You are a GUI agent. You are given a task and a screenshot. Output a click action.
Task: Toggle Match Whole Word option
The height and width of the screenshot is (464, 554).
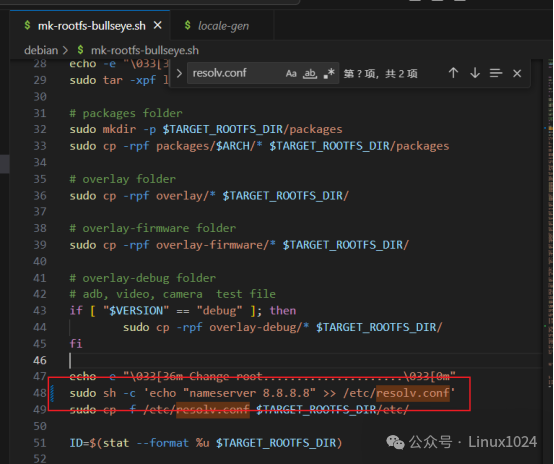point(310,73)
